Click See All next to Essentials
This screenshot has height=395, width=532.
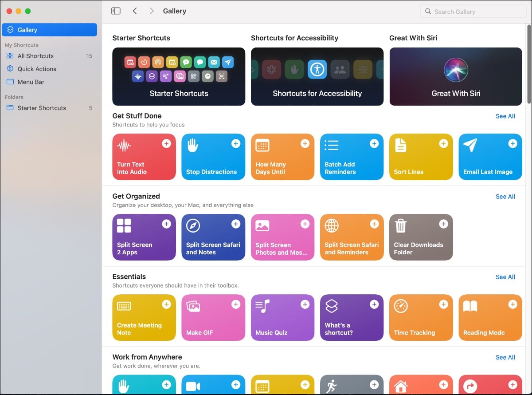(x=505, y=277)
